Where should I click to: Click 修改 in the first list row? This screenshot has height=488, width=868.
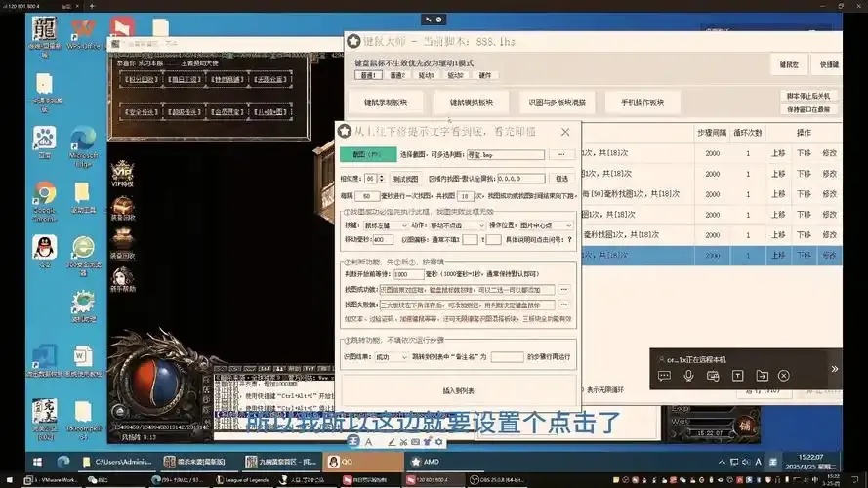click(x=829, y=153)
